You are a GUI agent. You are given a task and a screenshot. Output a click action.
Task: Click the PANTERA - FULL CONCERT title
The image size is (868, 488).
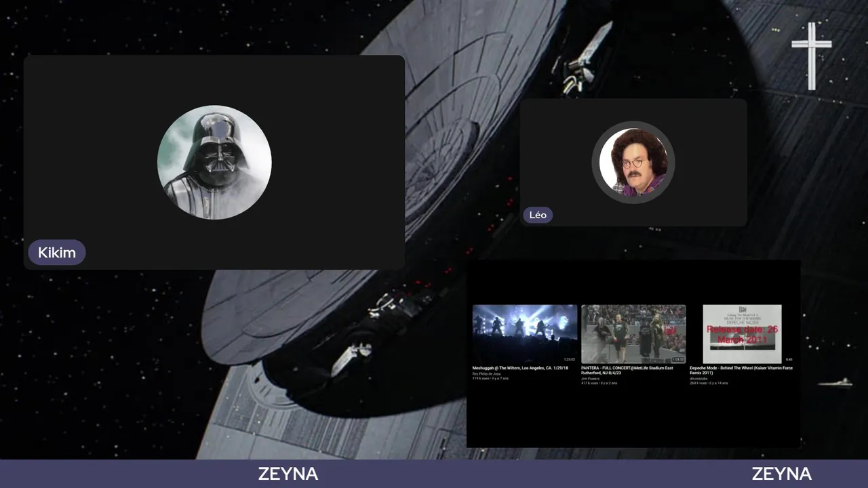point(627,371)
